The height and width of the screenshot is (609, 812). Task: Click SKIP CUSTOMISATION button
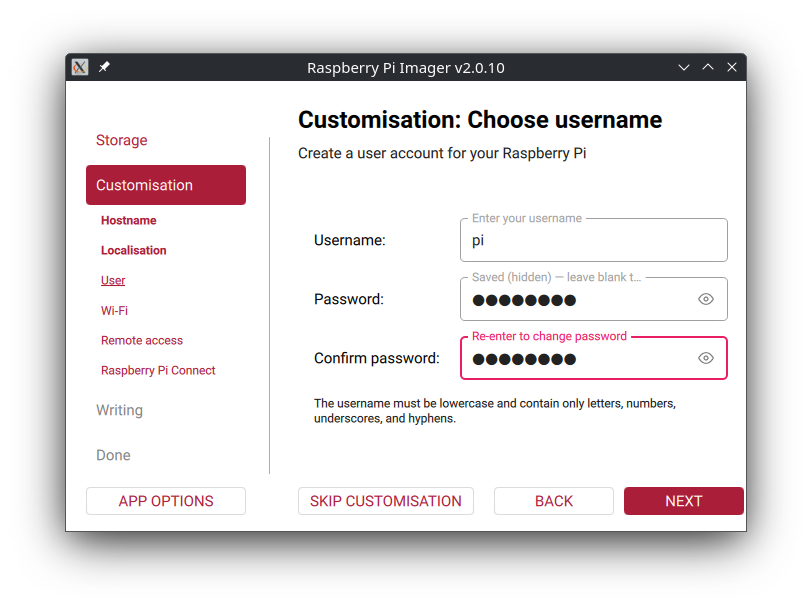(386, 501)
